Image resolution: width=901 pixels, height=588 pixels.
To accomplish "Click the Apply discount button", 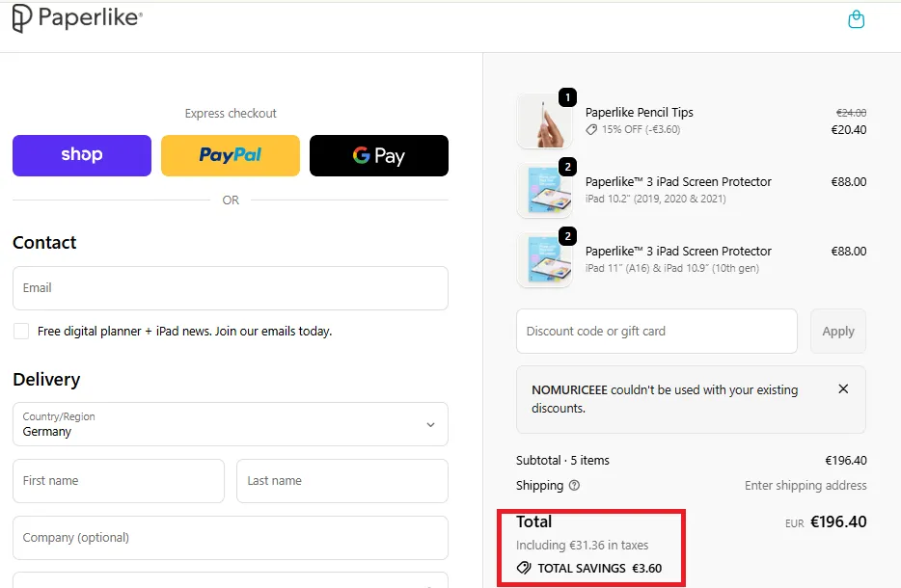I will (837, 331).
